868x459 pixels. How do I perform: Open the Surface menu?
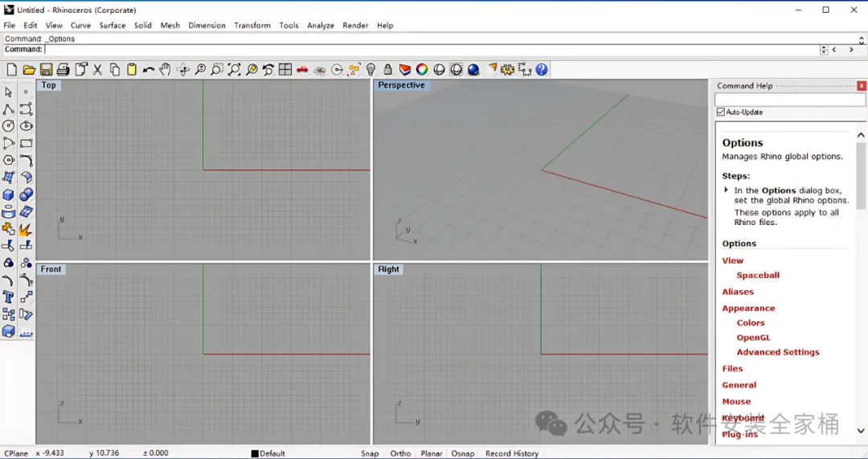113,26
